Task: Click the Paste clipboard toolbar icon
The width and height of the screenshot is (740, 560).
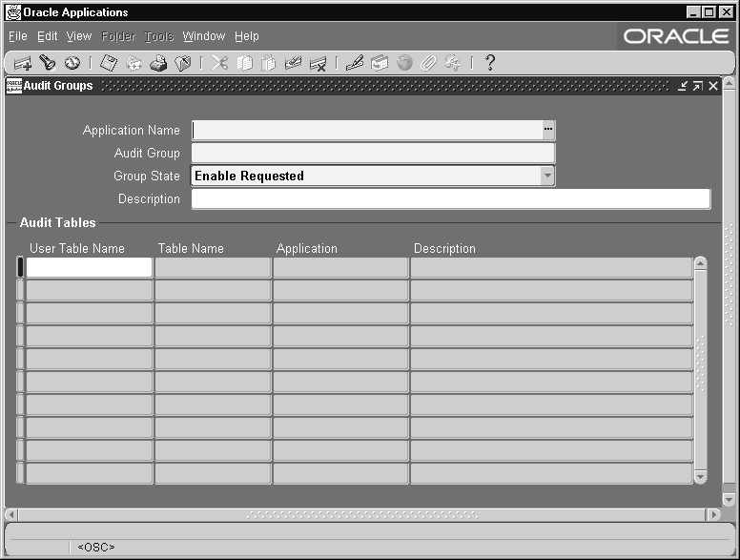Action: (x=269, y=63)
